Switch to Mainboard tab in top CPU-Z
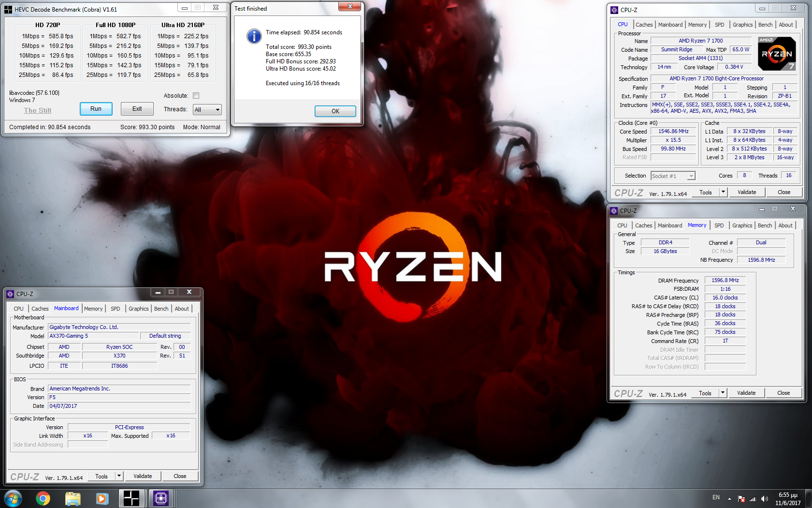 click(x=670, y=25)
